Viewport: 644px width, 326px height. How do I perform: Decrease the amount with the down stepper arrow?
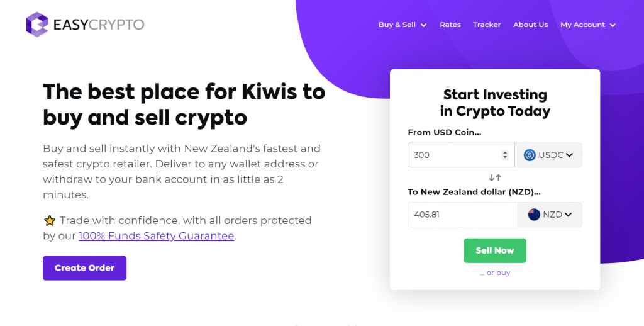(505, 157)
